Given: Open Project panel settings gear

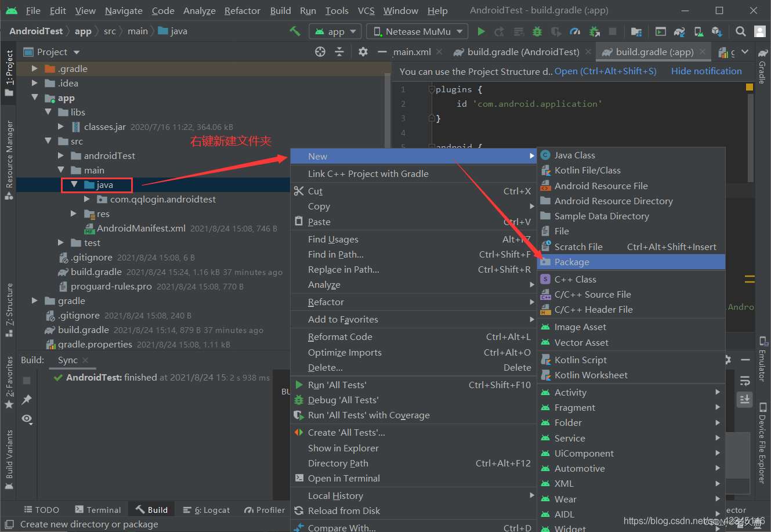Looking at the screenshot, I should point(363,52).
